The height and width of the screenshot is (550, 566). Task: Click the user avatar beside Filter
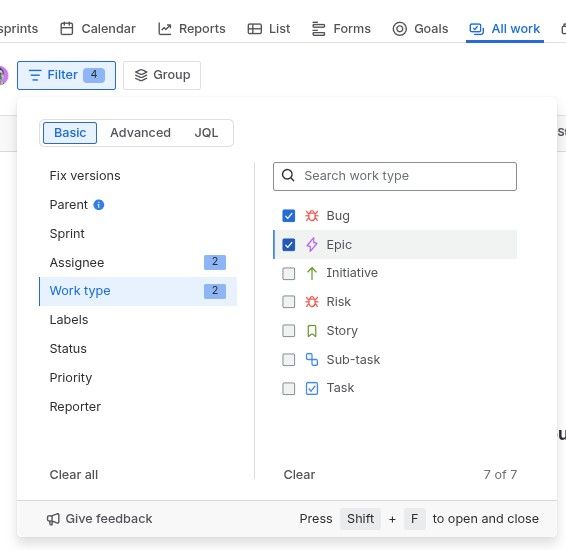pos(3,75)
